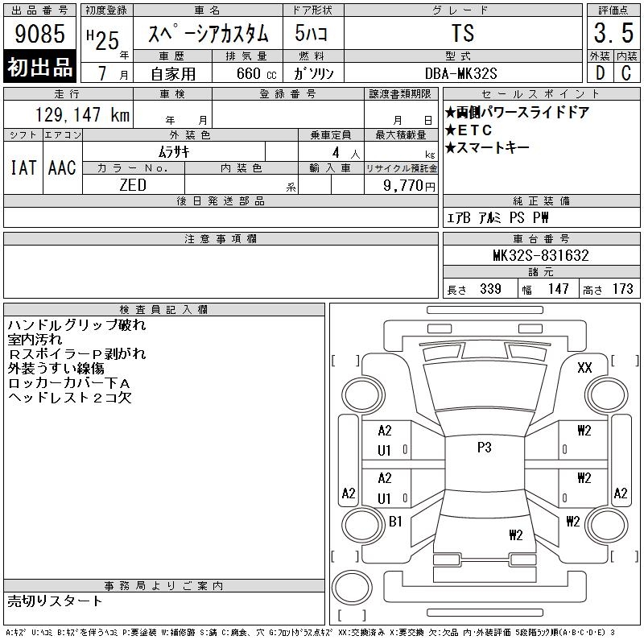Click the lot number 9085
This screenshot has height=644, width=644.
point(40,35)
